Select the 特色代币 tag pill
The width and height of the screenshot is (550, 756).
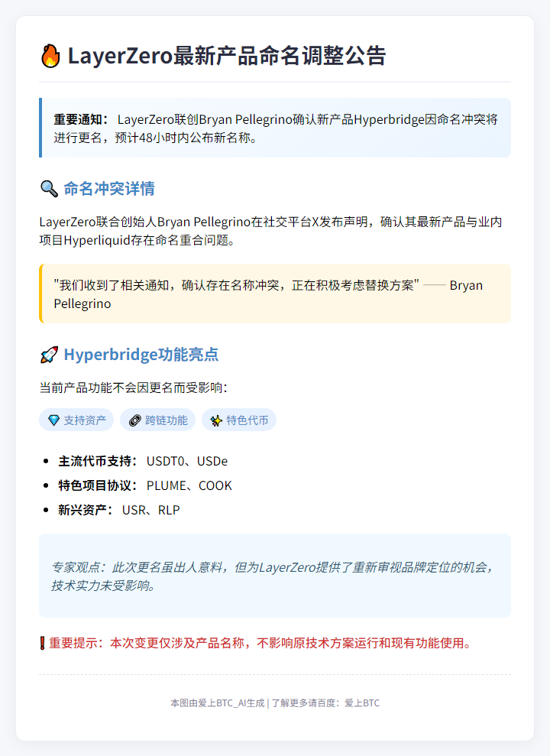(239, 420)
